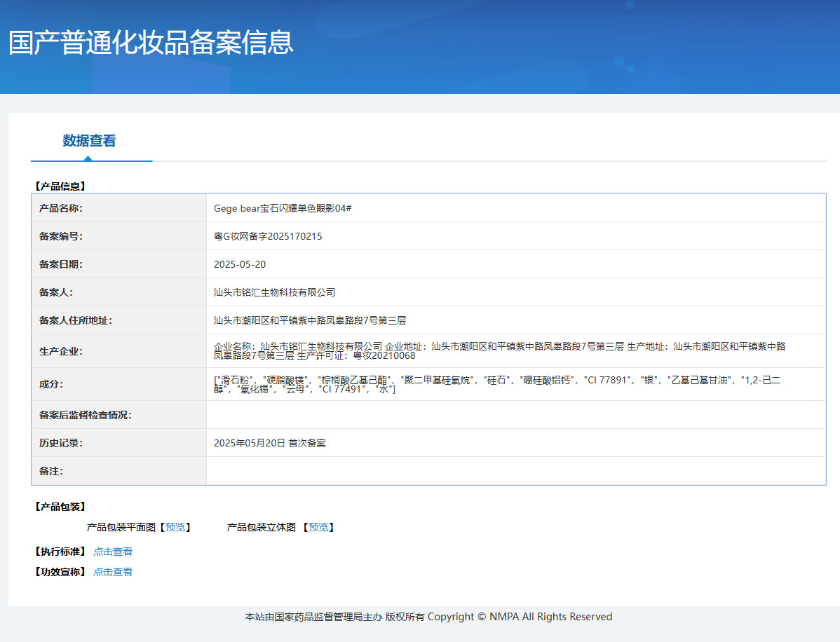
Task: Select the 生产企业 details text with 粤妆20210068
Action: click(x=500, y=350)
